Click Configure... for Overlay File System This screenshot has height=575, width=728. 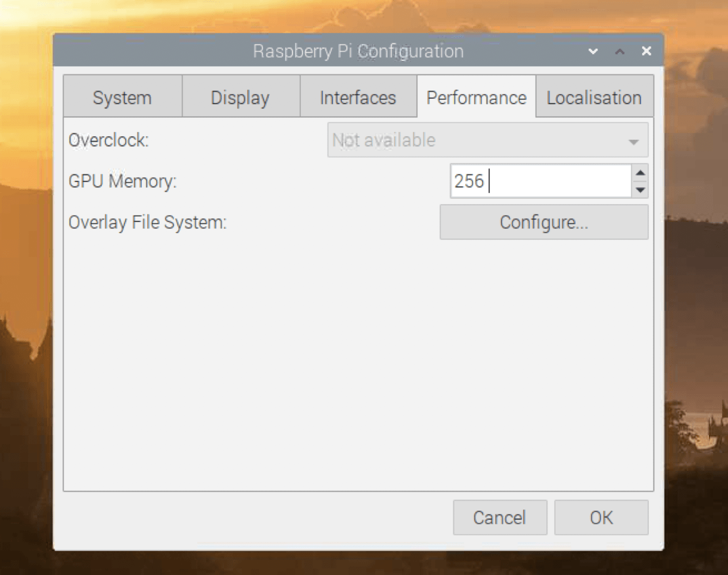pyautogui.click(x=544, y=222)
